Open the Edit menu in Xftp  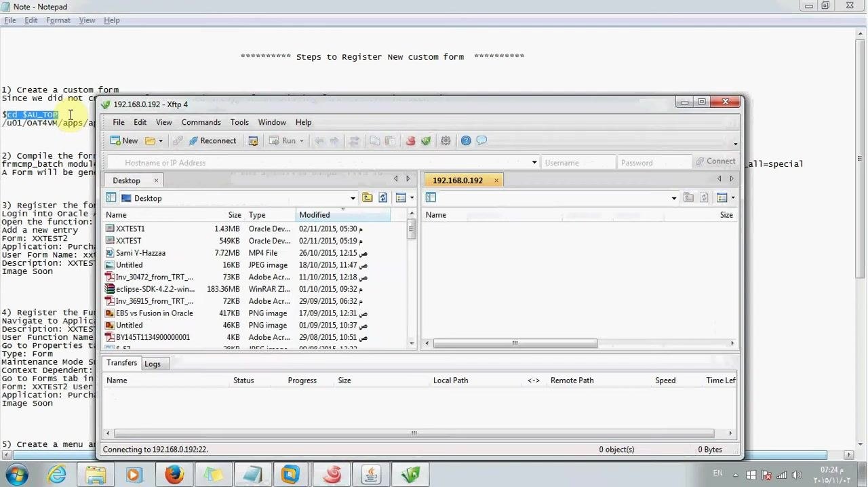pyautogui.click(x=140, y=122)
